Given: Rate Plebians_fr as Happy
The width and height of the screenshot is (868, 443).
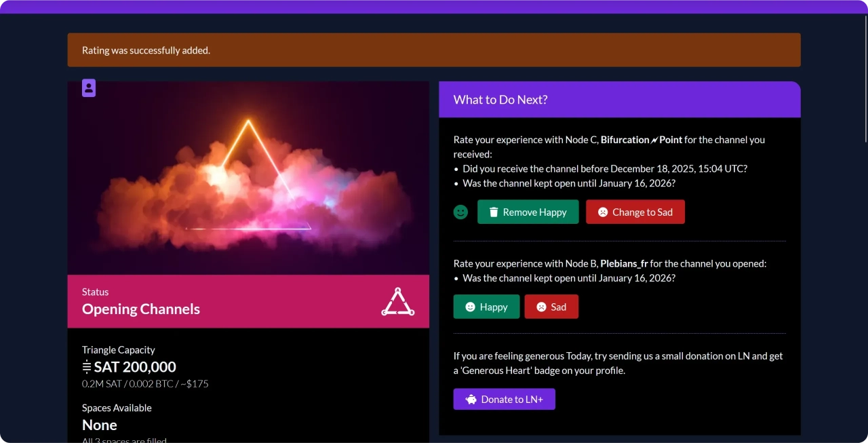Looking at the screenshot, I should tap(486, 307).
